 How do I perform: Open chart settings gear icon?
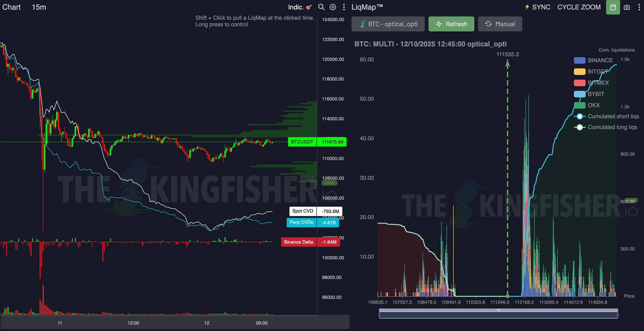(x=333, y=7)
